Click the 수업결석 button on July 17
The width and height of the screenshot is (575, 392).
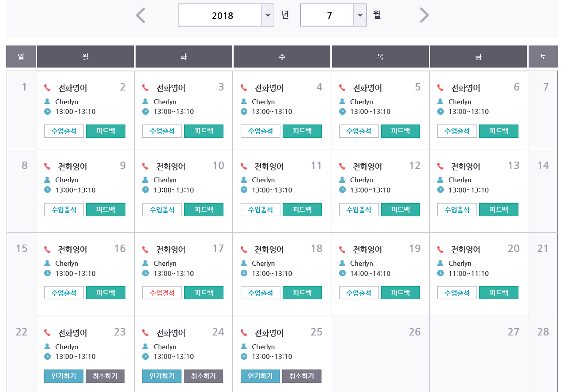pos(162,293)
